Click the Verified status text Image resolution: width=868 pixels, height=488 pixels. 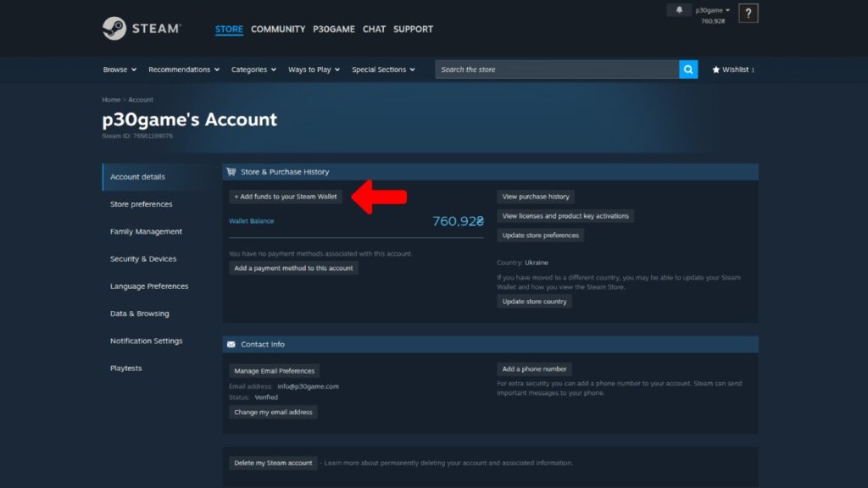[266, 397]
